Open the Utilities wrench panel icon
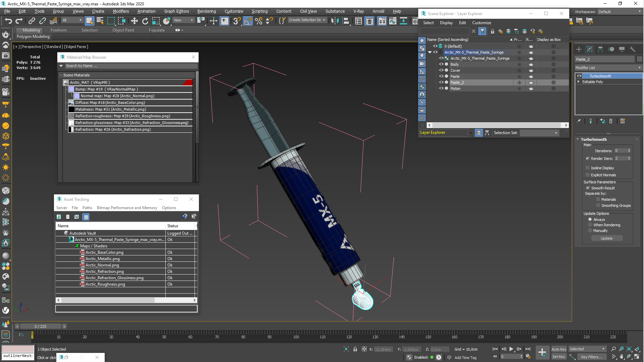This screenshot has width=644, height=362. [633, 49]
